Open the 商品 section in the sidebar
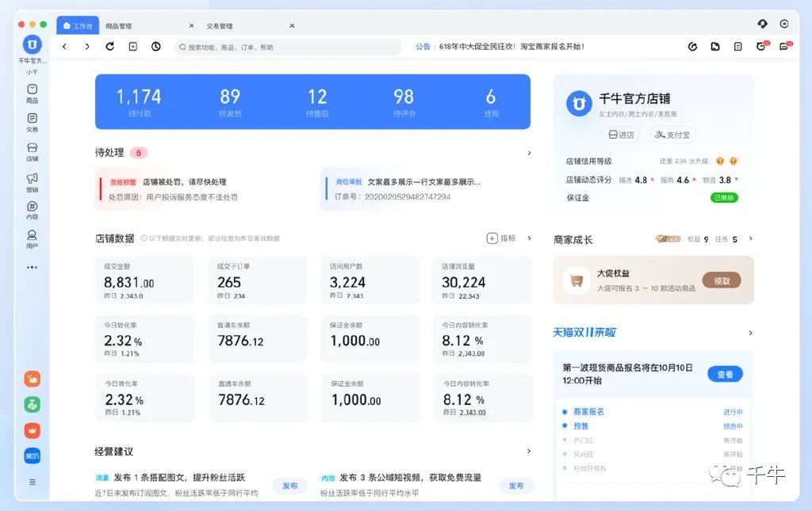This screenshot has height=511, width=812. coord(32,93)
